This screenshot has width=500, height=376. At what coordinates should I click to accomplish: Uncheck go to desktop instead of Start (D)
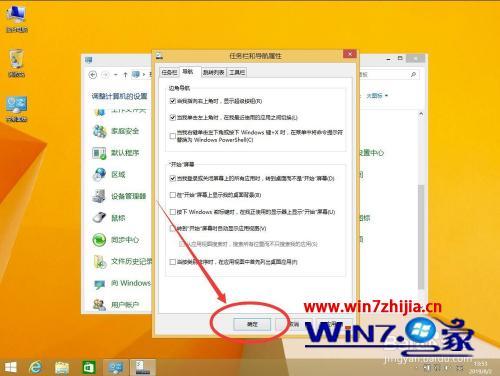pyautogui.click(x=173, y=178)
